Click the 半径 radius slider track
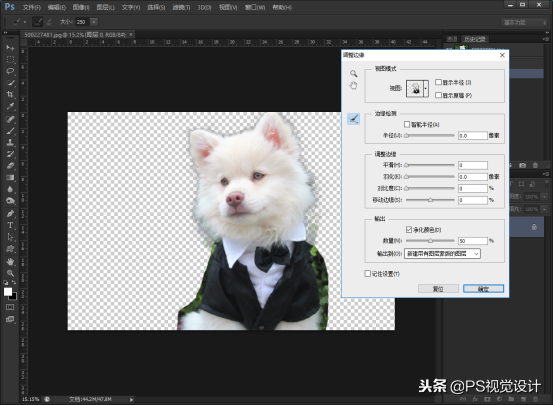This screenshot has height=405, width=553. click(430, 135)
